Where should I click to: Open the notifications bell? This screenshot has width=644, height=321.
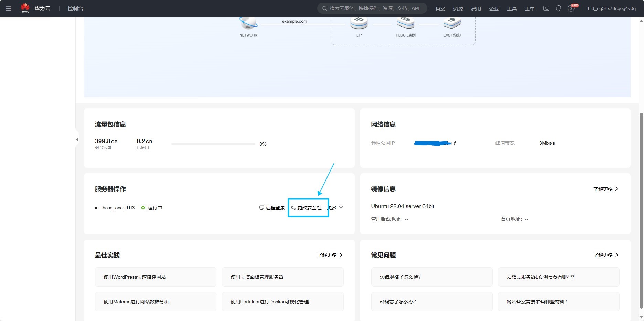(559, 8)
